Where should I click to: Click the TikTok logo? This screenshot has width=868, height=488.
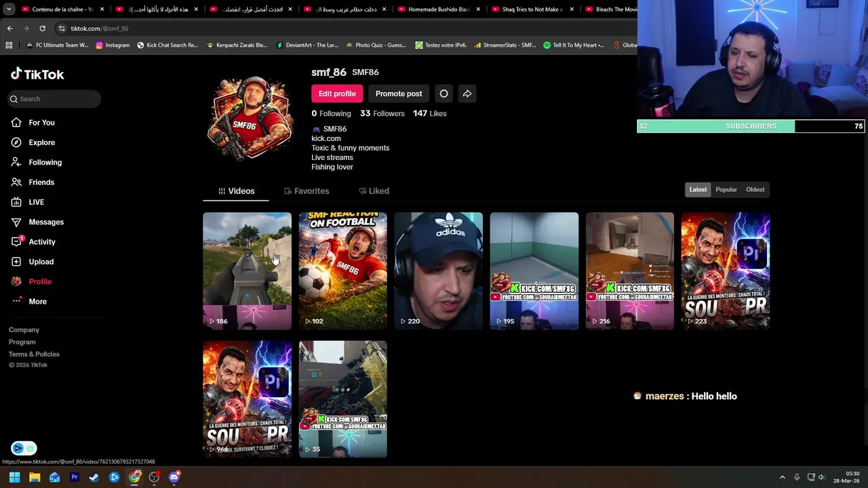coord(37,74)
